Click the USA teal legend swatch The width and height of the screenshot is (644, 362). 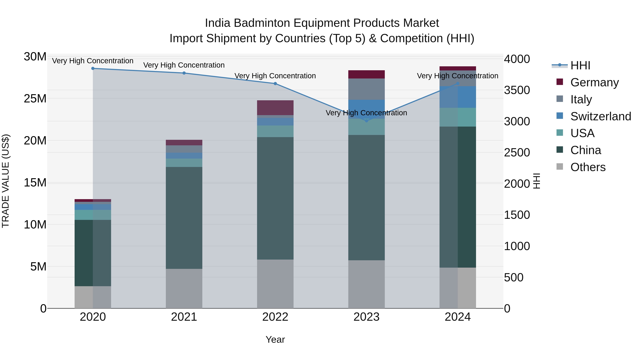tap(560, 133)
